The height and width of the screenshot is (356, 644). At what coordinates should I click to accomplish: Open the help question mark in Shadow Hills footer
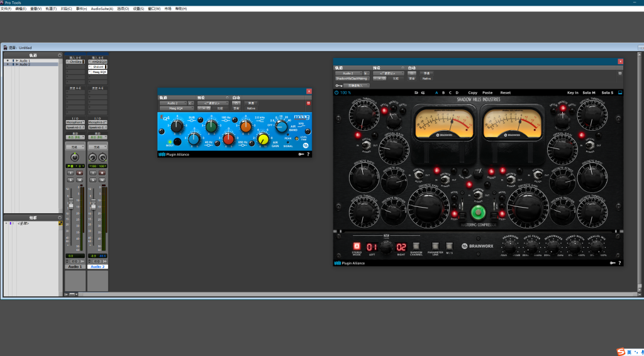point(619,263)
